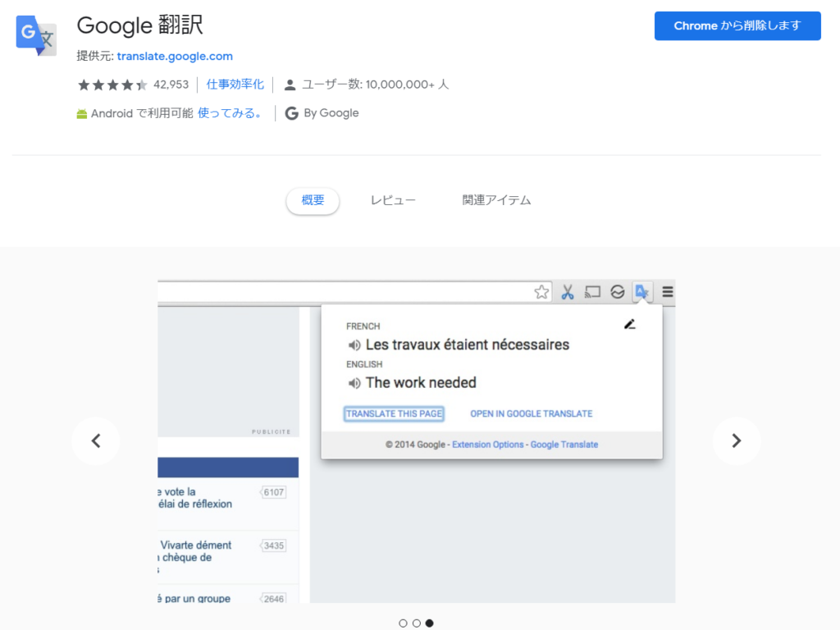
Task: Open the translate.google.com provider link
Action: (175, 57)
